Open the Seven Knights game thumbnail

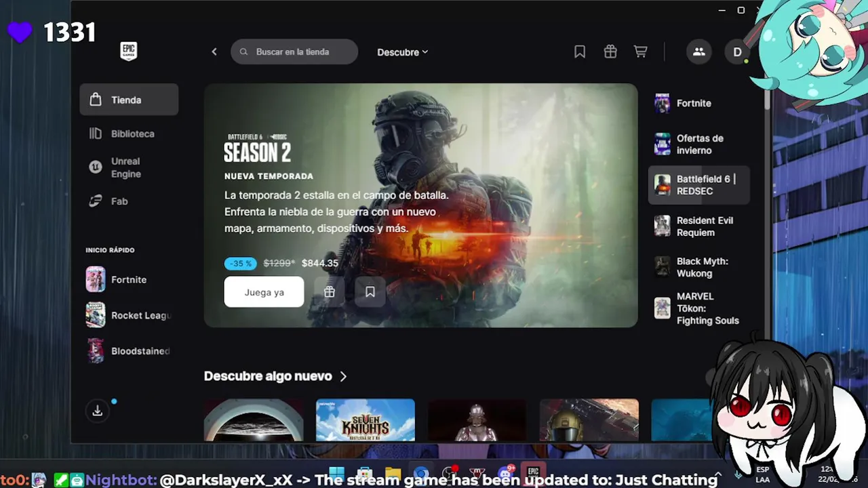tap(365, 420)
